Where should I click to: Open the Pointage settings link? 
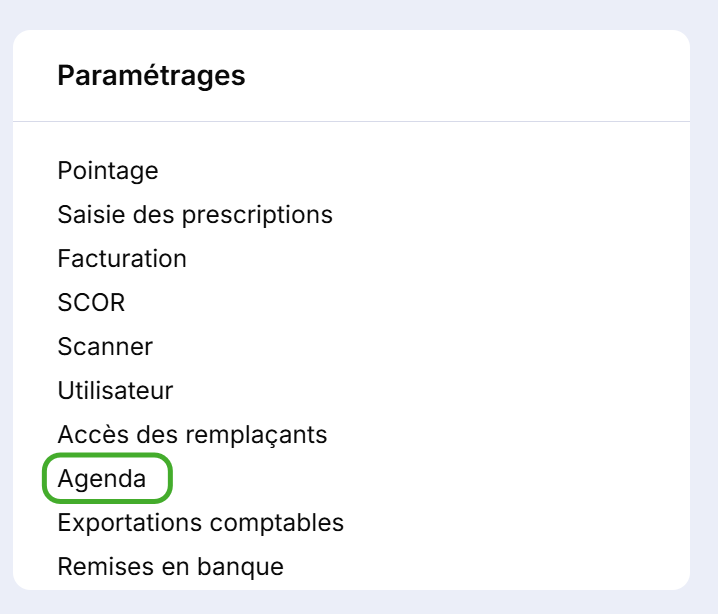tap(108, 171)
